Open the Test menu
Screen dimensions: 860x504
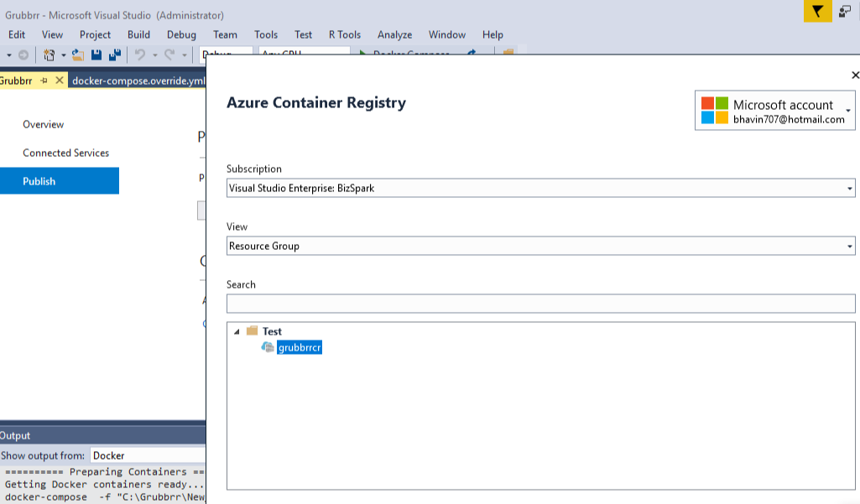[x=303, y=34]
